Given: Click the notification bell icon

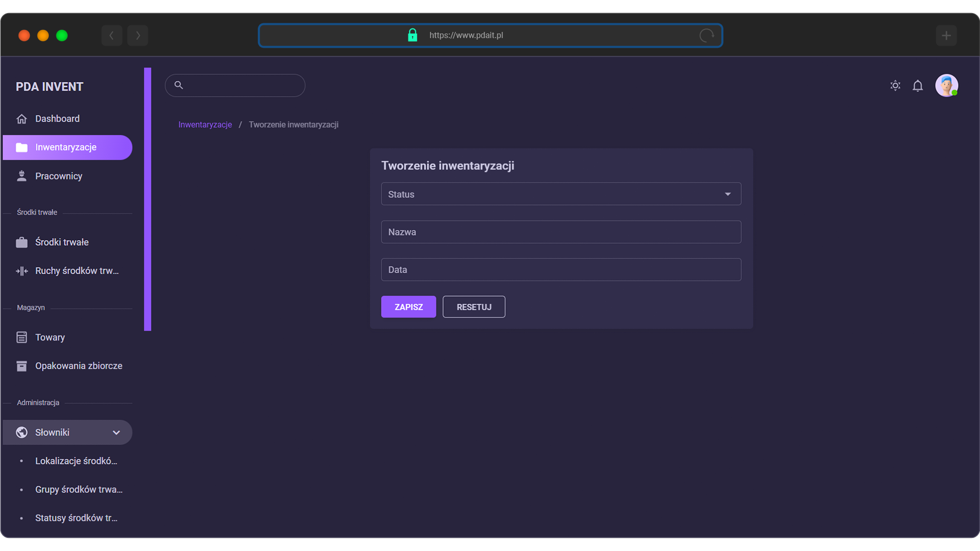Looking at the screenshot, I should 918,86.
